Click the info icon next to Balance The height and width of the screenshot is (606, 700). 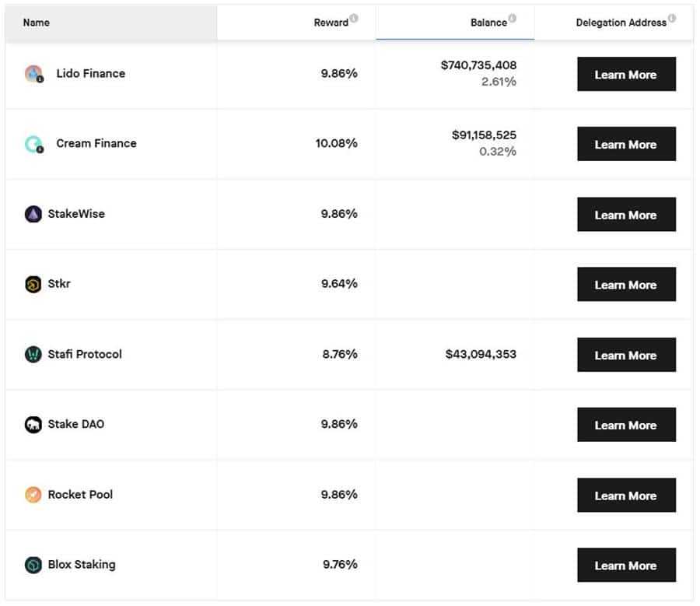click(512, 18)
